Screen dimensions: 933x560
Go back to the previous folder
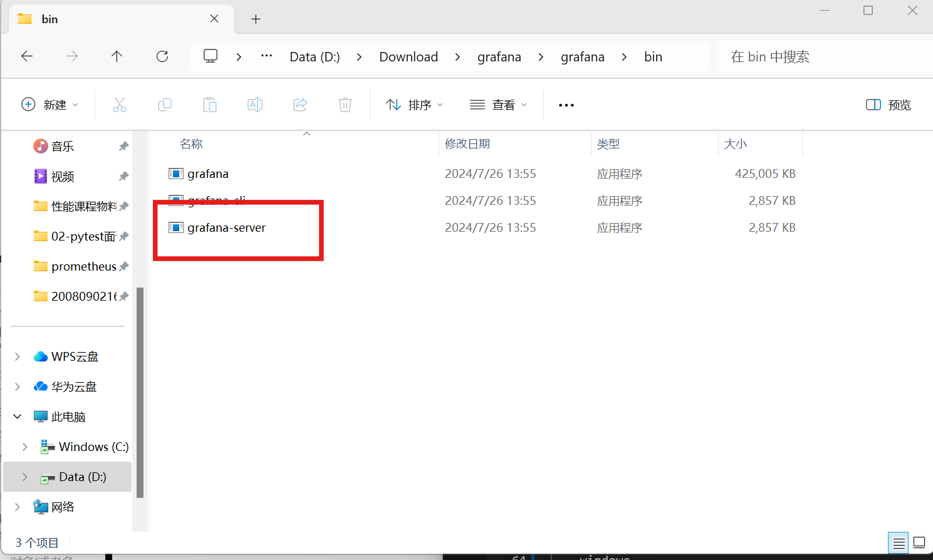point(27,56)
